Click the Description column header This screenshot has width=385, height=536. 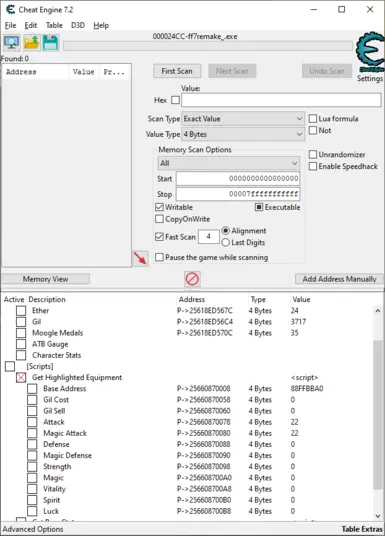(47, 299)
